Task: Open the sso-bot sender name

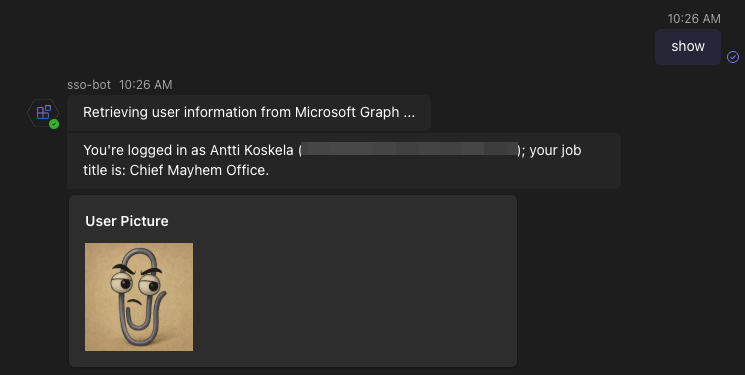Action: point(89,85)
